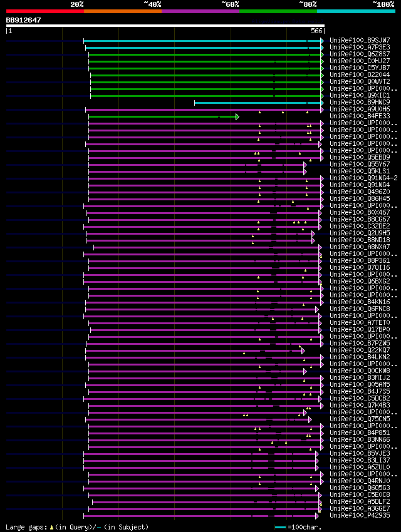Viewport: 401px width, 532px height.
Task: Click the short cyan alignment bar for B9HWC9
Action: pyautogui.click(x=258, y=103)
